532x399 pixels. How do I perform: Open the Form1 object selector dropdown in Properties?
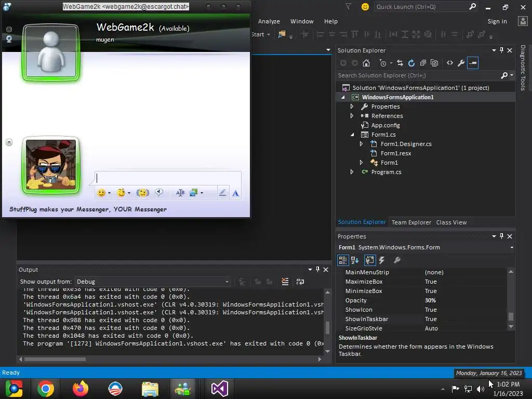(x=512, y=247)
